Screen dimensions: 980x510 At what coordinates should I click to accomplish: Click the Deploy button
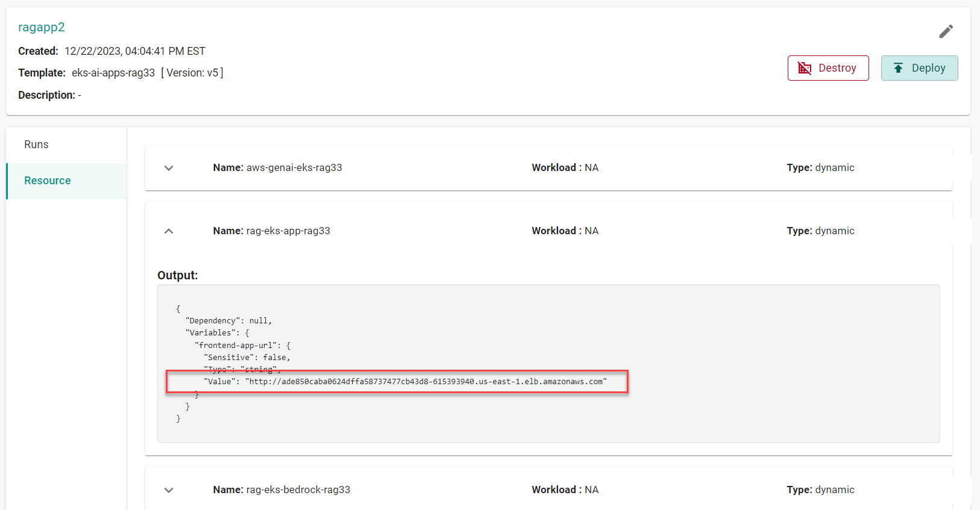[x=919, y=68]
